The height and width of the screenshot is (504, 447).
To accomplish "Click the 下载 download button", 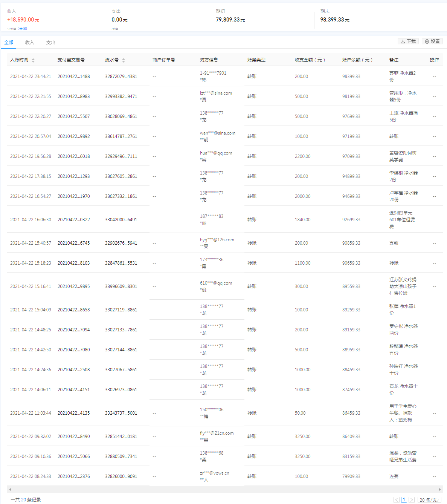I will point(408,41).
